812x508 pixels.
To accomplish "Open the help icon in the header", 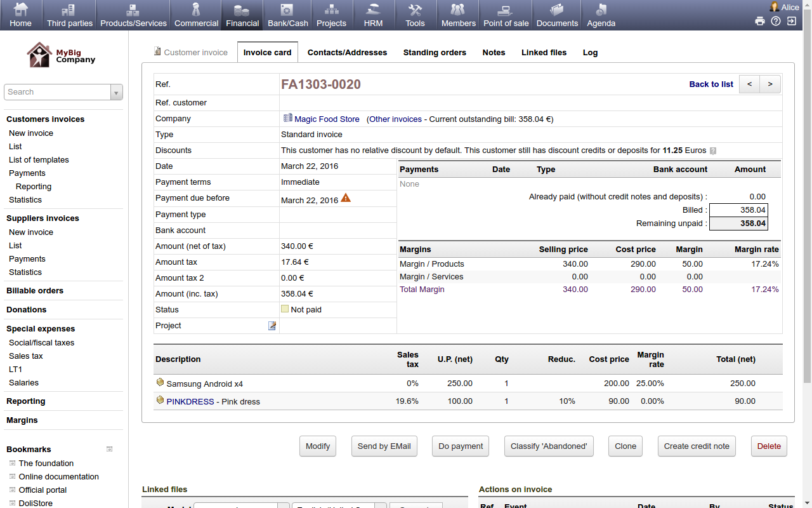I will pyautogui.click(x=776, y=21).
